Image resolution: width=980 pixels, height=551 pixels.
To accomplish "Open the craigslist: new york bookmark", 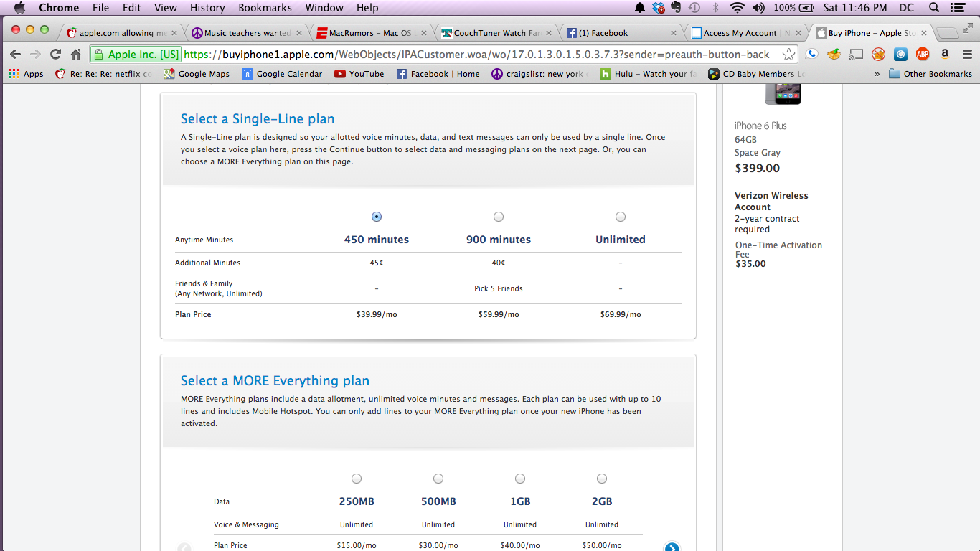I will tap(540, 74).
